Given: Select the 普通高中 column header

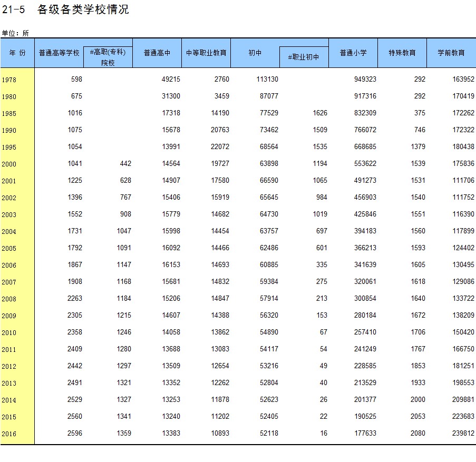Looking at the screenshot, I should (157, 53).
